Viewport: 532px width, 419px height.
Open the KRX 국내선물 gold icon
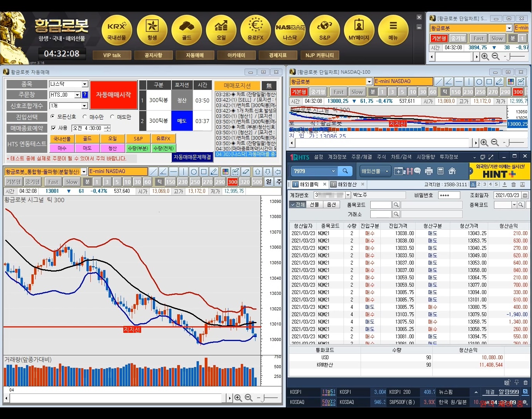(x=117, y=31)
